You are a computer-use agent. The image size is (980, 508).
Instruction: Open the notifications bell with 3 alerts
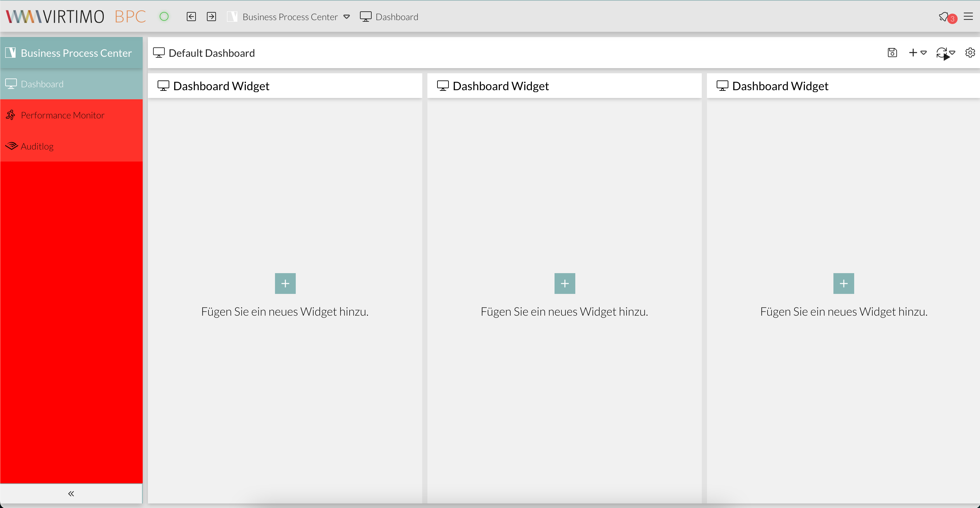click(945, 17)
